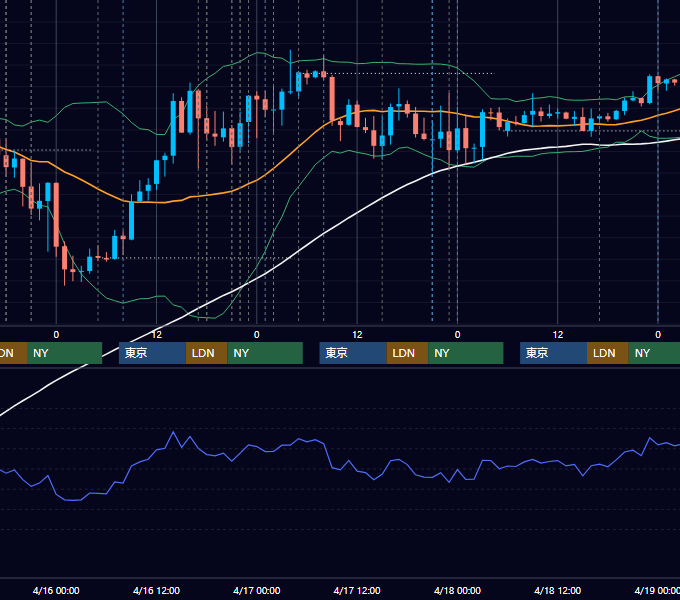Click the '4/16 00:00' time axis label
The width and height of the screenshot is (680, 600).
click(56, 590)
